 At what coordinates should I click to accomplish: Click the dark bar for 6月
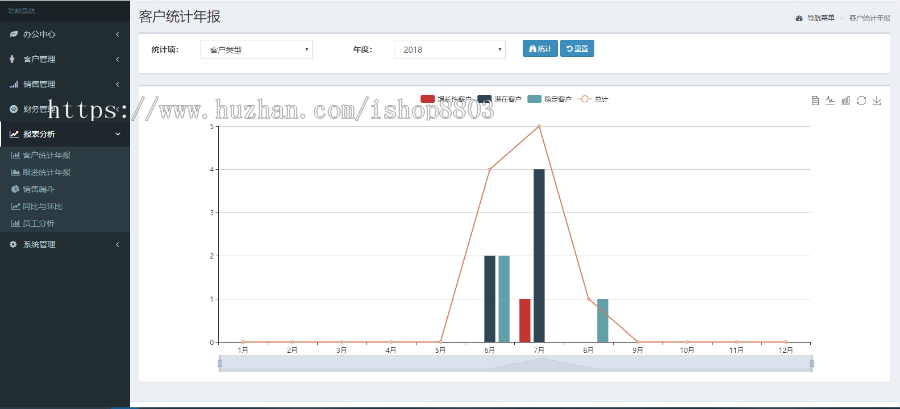tap(490, 299)
